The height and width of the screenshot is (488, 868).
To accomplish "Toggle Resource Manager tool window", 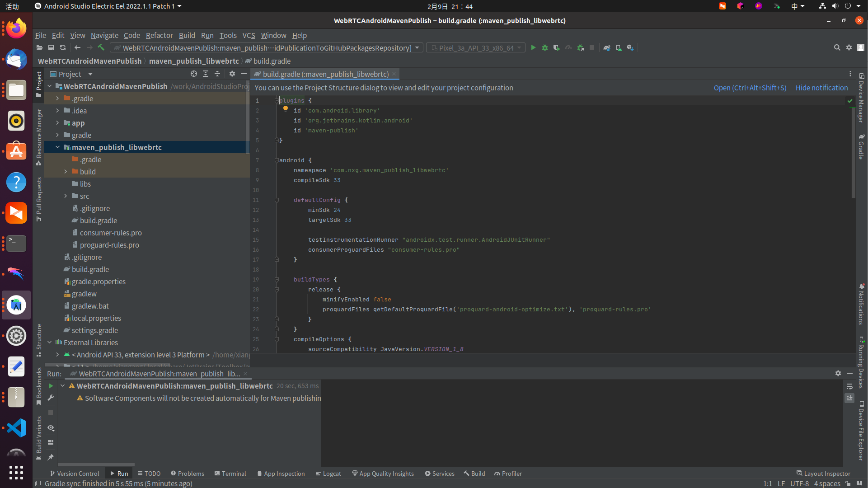I will 39,137.
